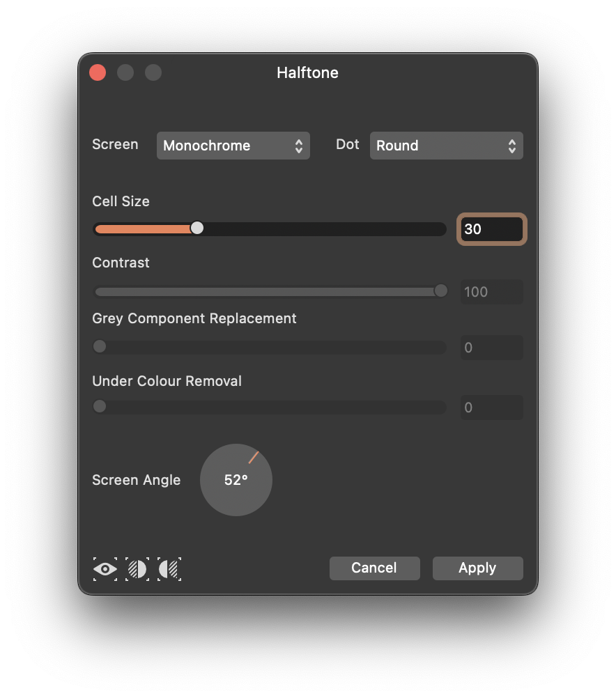
Task: Enable the split view preview icon
Action: (x=137, y=569)
